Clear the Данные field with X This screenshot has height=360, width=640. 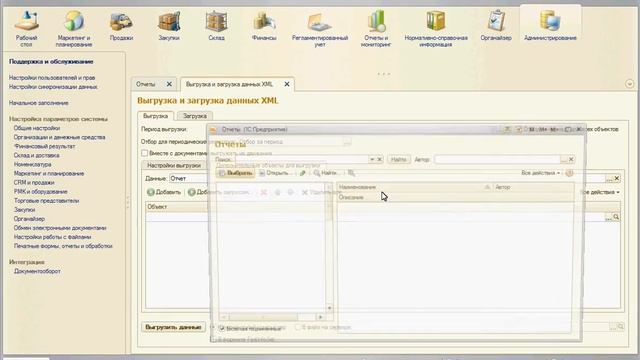point(617,178)
